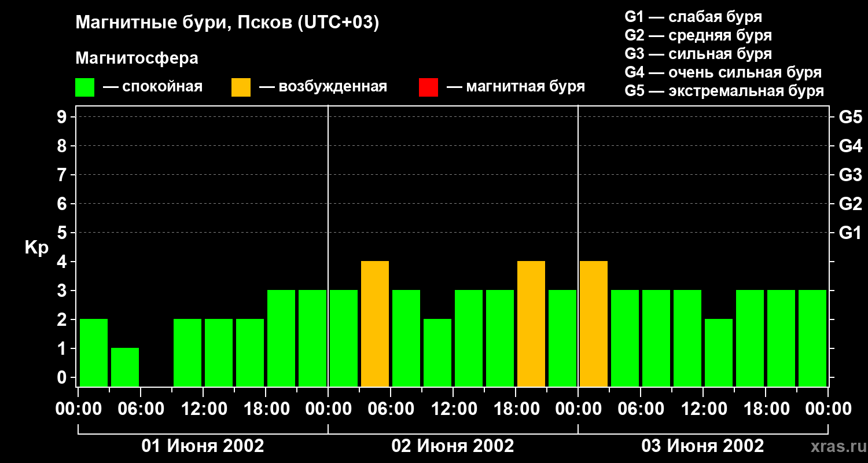Click the 'Магнитосфера' legend heading

pos(137,58)
